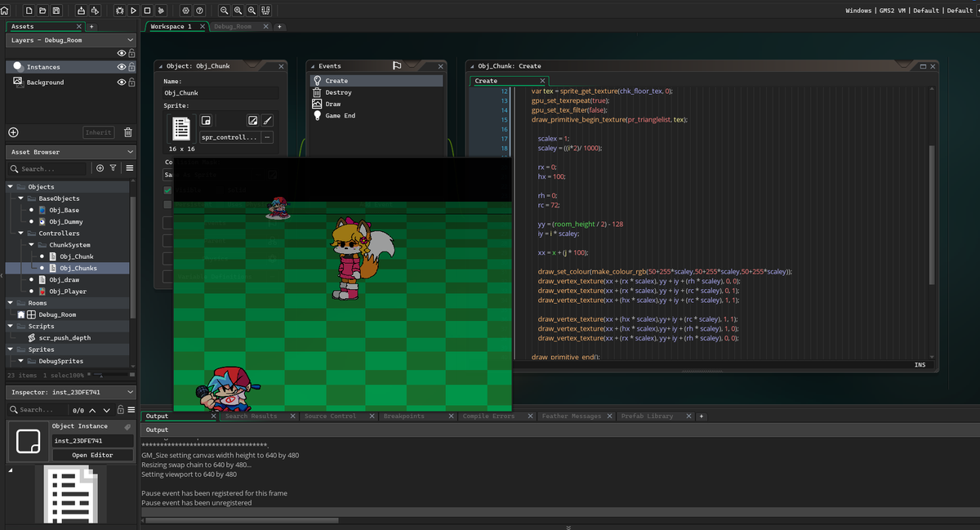980x530 pixels.
Task: Open the Source Control tab
Action: (331, 416)
